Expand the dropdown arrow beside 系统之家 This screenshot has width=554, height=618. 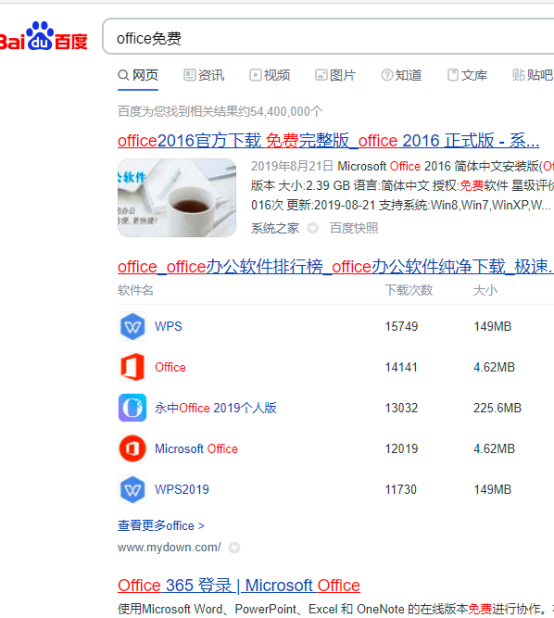(313, 228)
